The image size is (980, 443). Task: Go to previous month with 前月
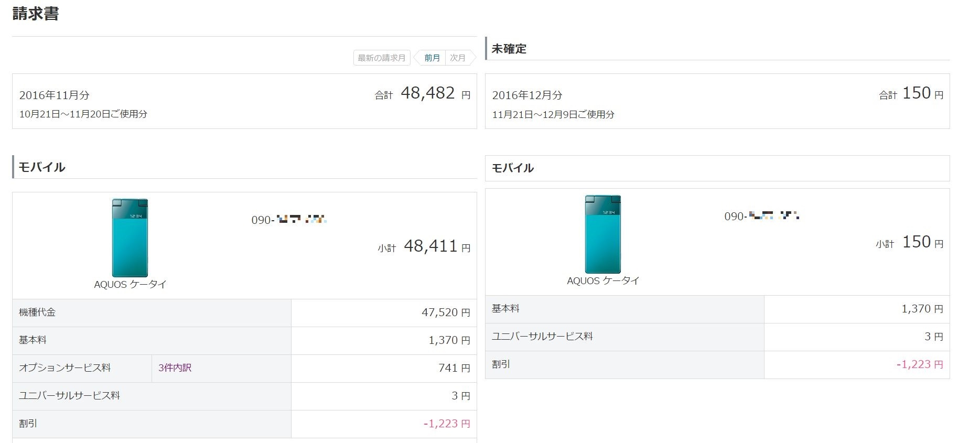tap(432, 58)
